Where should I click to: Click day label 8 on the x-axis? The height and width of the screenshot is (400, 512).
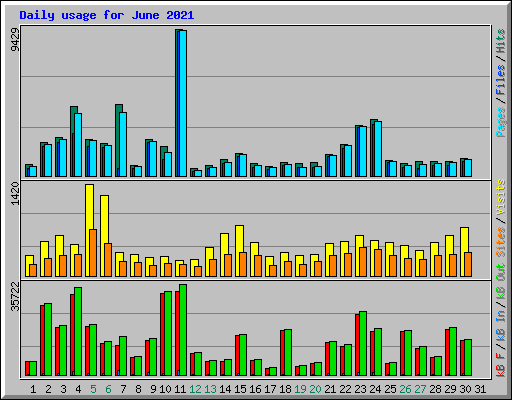click(x=138, y=389)
